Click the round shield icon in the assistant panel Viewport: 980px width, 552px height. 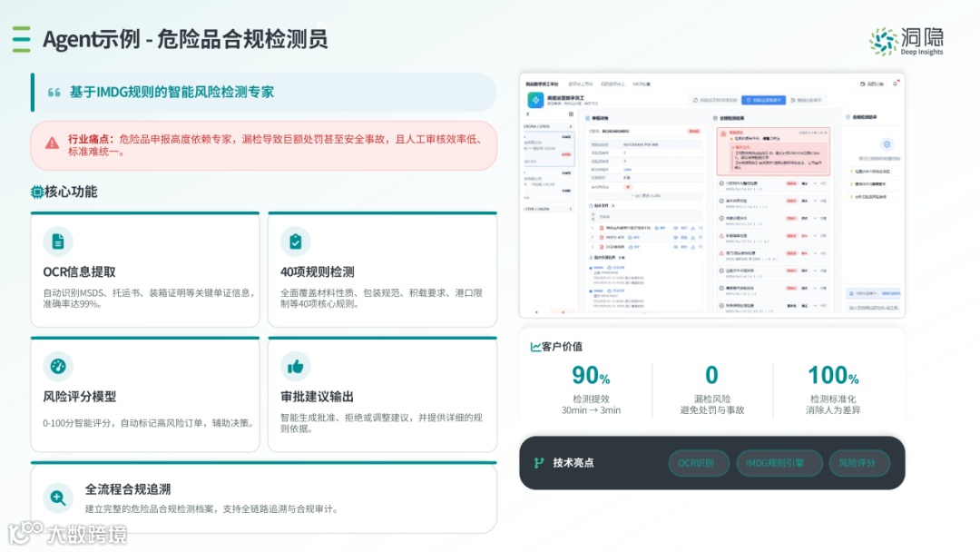tap(887, 144)
